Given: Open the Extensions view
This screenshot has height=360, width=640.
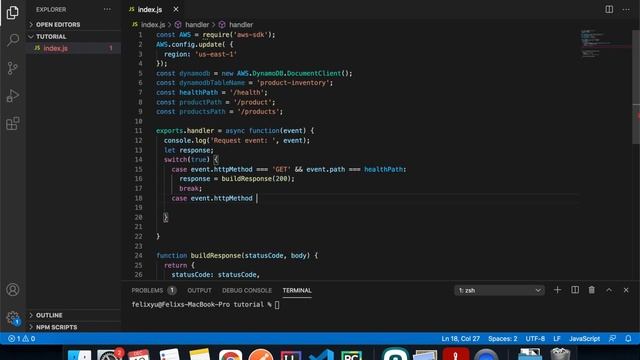Looking at the screenshot, I should (x=13, y=123).
